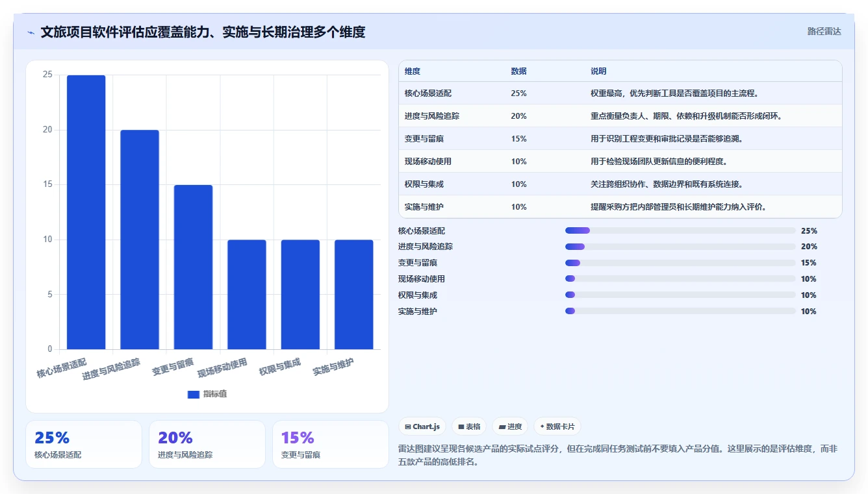
Task: Click the 现场移动使用 progress bar
Action: coord(680,279)
